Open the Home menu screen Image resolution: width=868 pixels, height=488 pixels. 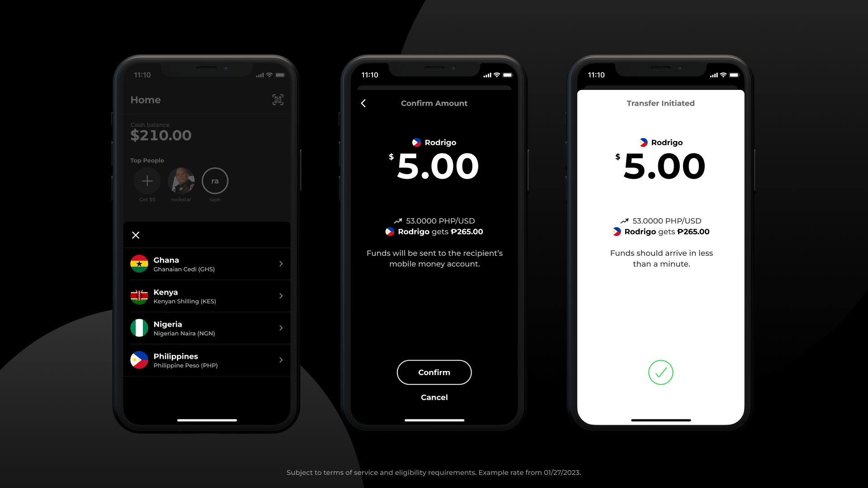(x=146, y=99)
